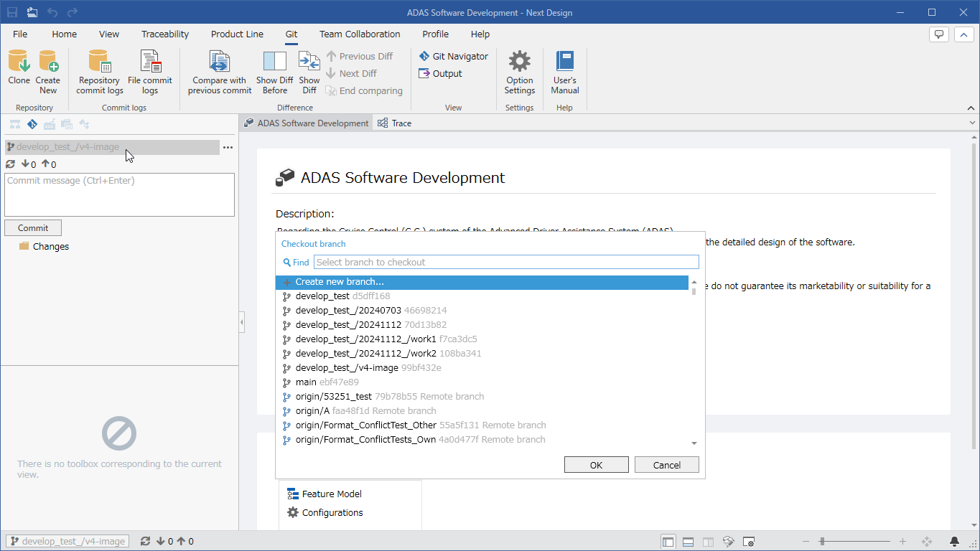Click notification bell in status bar
The image size is (980, 551).
pyautogui.click(x=954, y=542)
